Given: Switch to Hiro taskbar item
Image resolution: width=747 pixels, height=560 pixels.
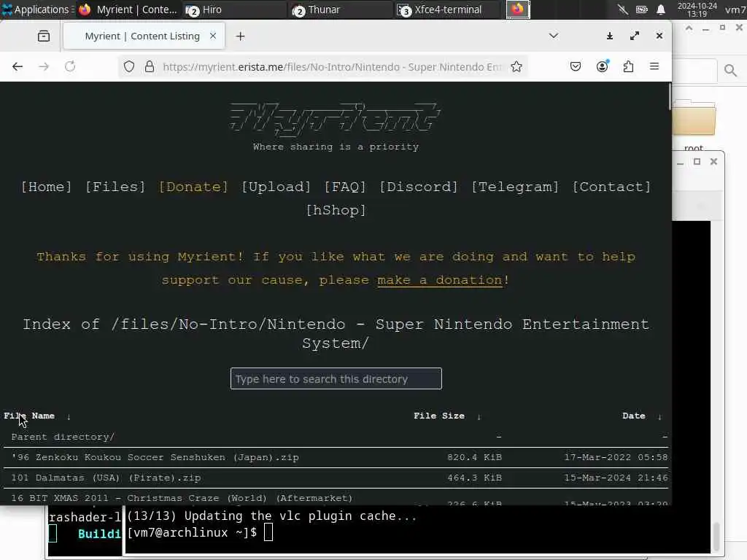Looking at the screenshot, I should click(x=234, y=9).
